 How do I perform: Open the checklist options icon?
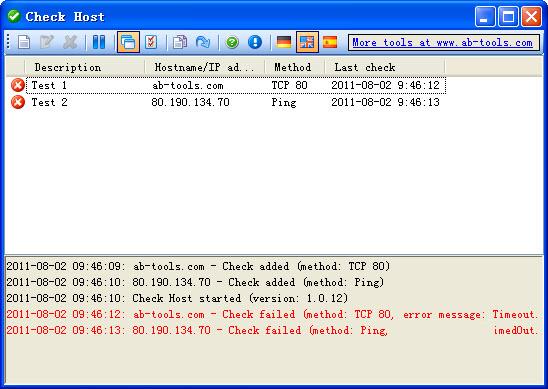[x=151, y=42]
